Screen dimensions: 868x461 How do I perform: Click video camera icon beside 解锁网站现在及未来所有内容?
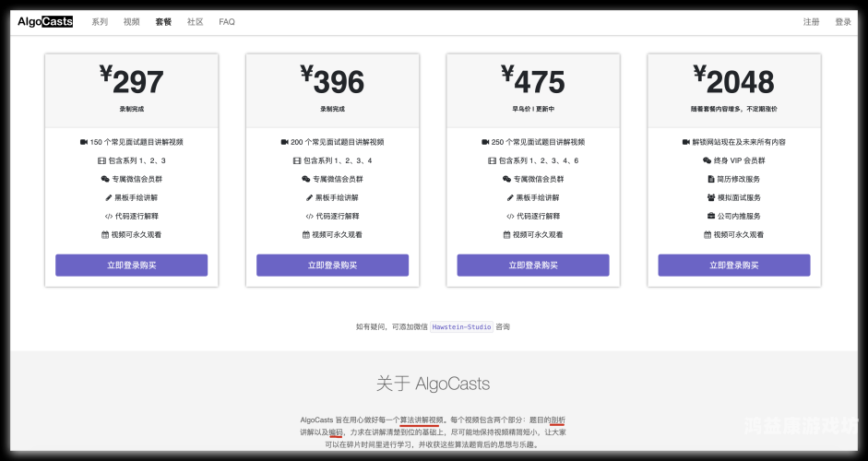click(686, 142)
